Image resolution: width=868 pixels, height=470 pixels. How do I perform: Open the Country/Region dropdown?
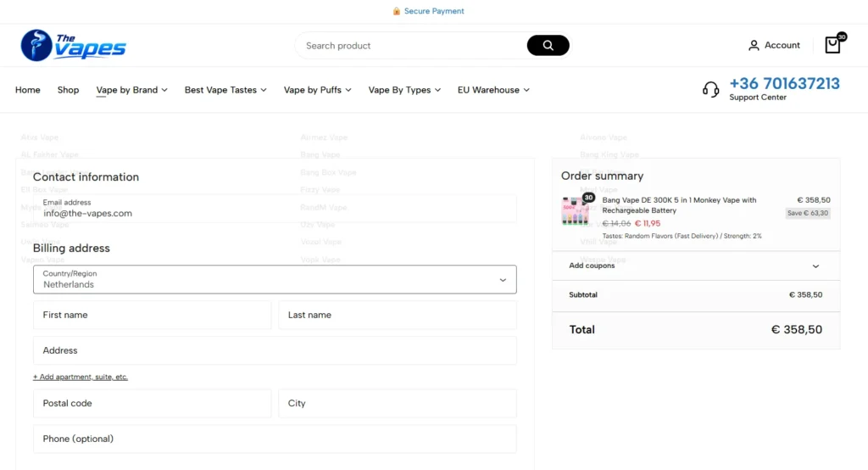[x=275, y=279]
